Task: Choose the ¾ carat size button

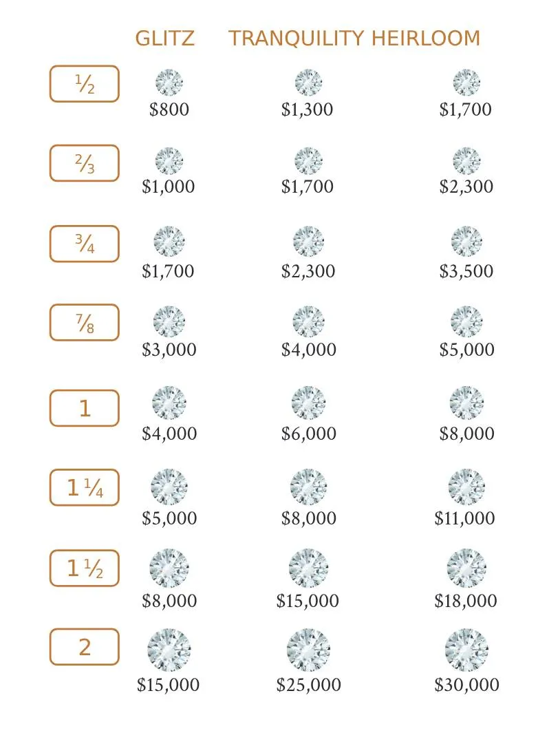Action: [x=85, y=244]
